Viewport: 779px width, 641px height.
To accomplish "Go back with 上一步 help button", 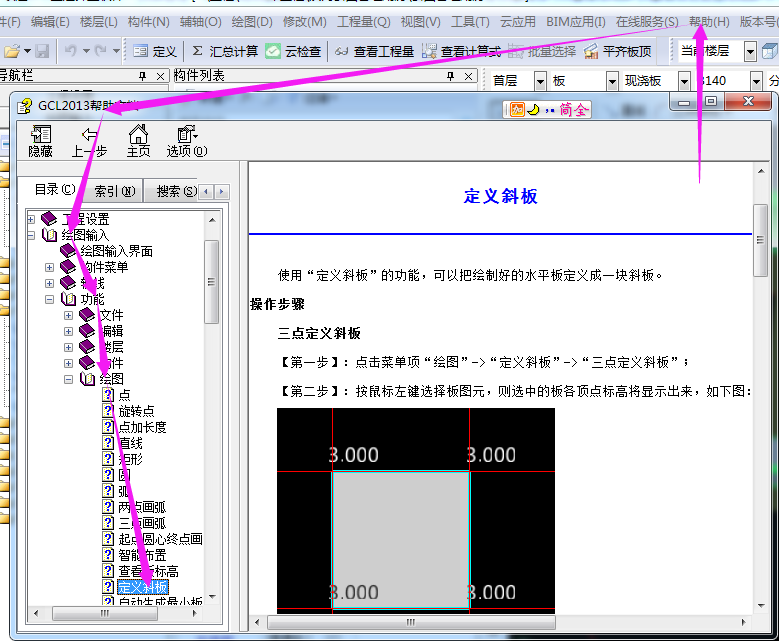I will coord(89,141).
